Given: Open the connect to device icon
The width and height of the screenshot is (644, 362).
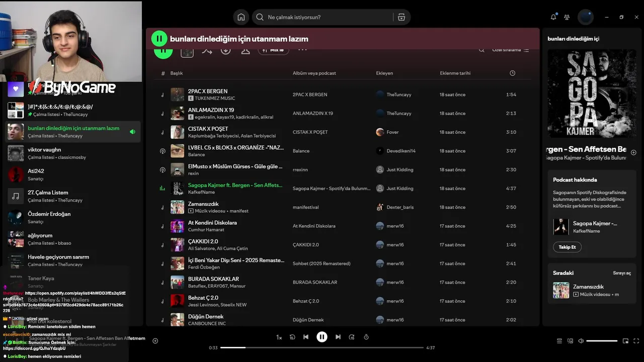Looking at the screenshot, I should coord(570,341).
